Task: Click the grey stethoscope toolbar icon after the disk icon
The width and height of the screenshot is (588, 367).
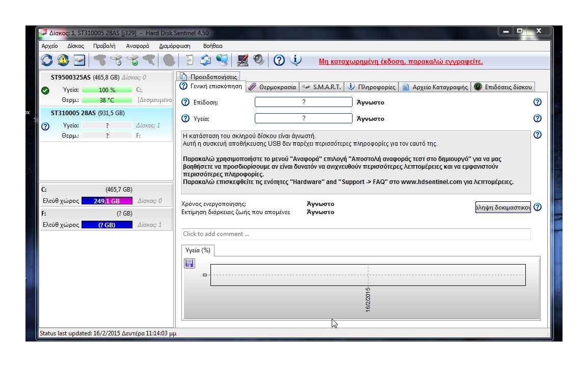Action: (x=100, y=60)
